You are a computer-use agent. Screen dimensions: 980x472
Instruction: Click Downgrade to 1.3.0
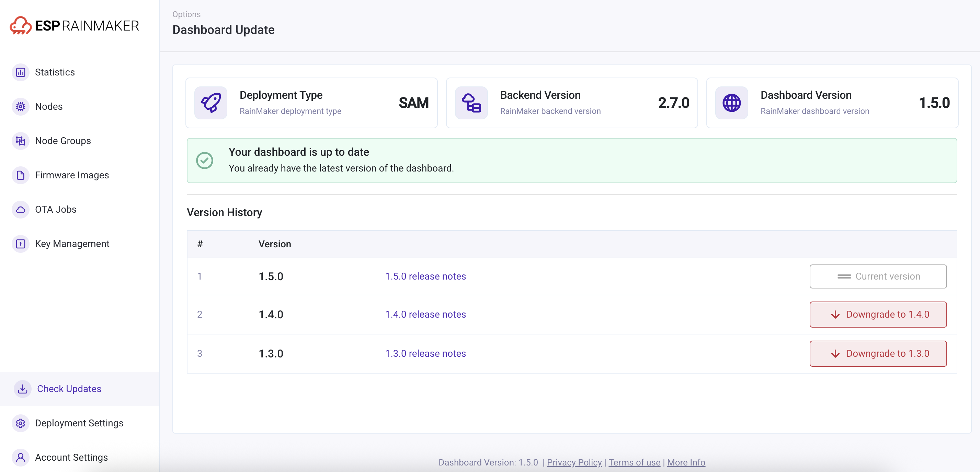click(x=878, y=353)
